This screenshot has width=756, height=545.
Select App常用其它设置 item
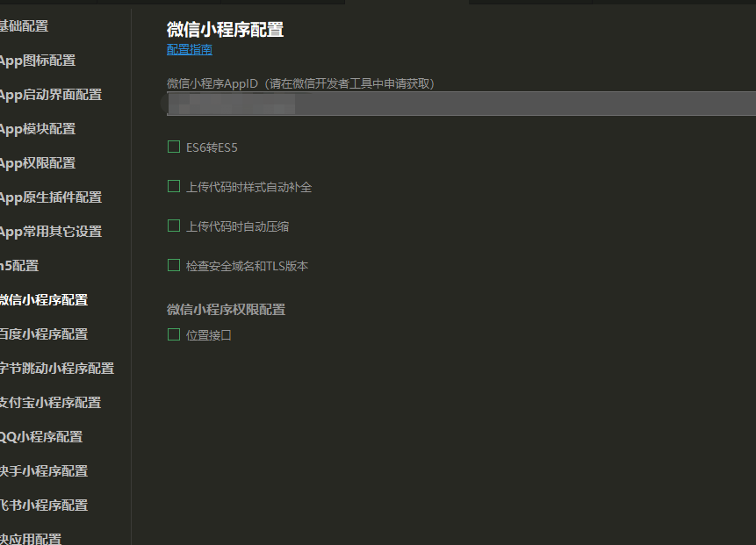click(x=51, y=232)
